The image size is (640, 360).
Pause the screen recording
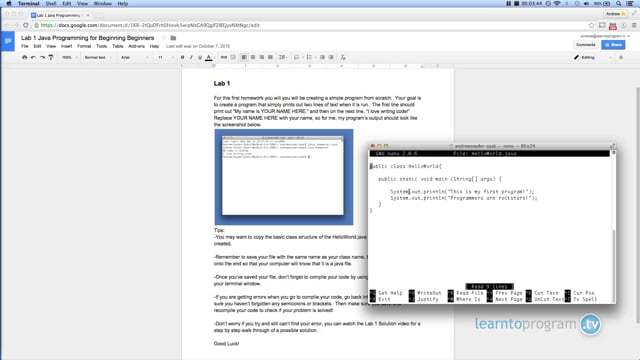pyautogui.click(x=509, y=4)
